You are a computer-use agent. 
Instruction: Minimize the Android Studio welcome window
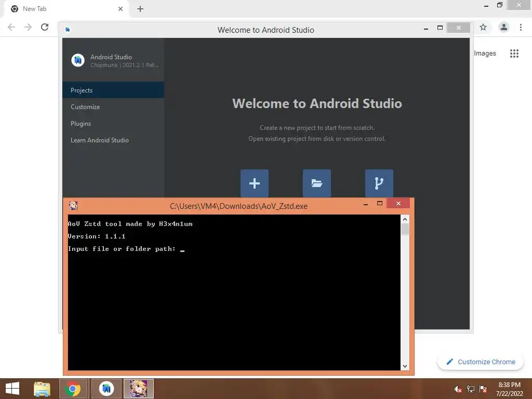(x=426, y=28)
